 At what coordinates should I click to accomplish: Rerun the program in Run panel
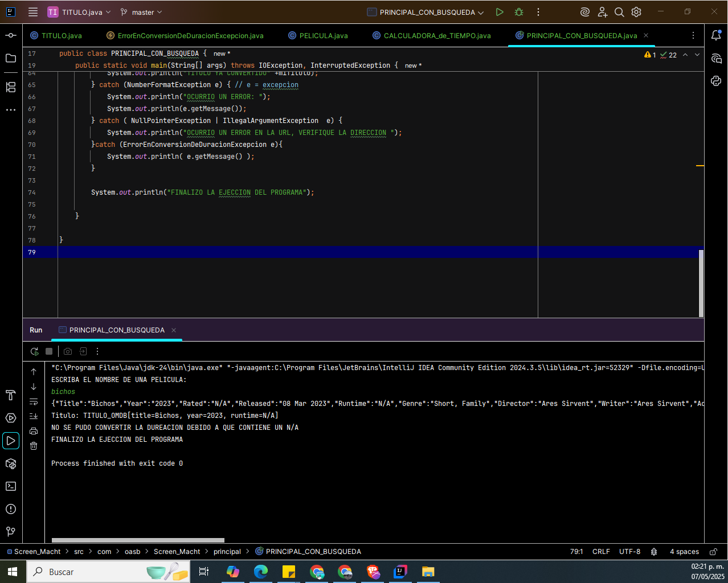[34, 351]
